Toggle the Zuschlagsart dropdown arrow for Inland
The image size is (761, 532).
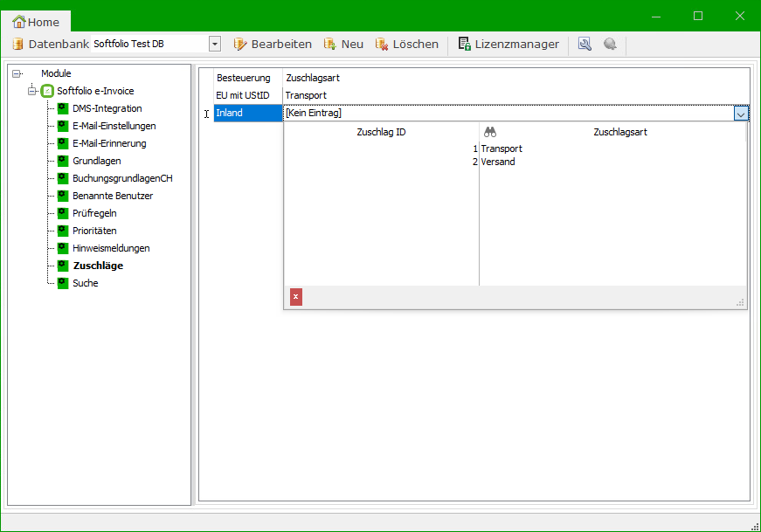pyautogui.click(x=741, y=114)
